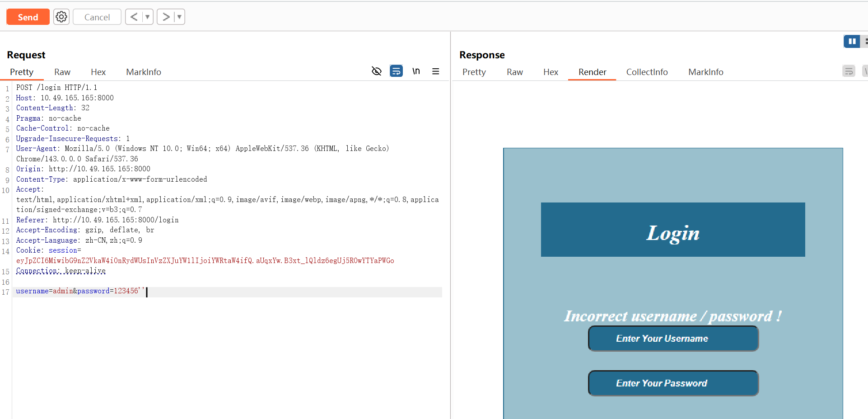Toggle hide non-printable characters eye icon
Image resolution: width=868 pixels, height=419 pixels.
click(376, 71)
